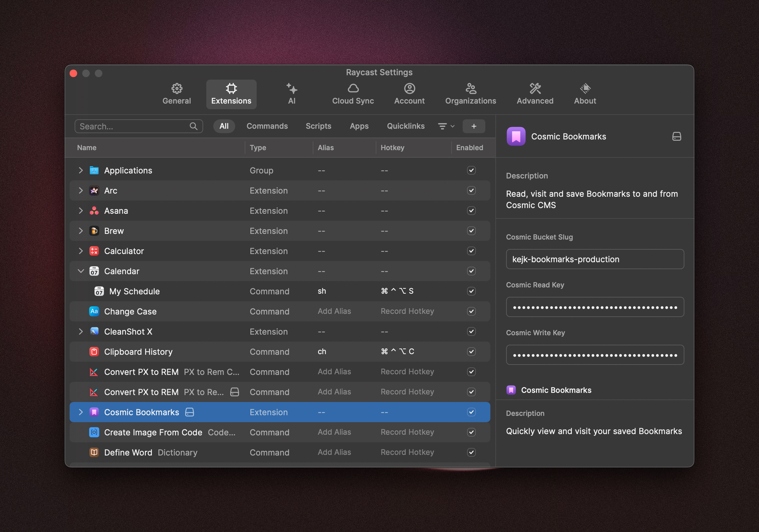Click the Brew beer mug icon
The width and height of the screenshot is (759, 532).
click(94, 231)
